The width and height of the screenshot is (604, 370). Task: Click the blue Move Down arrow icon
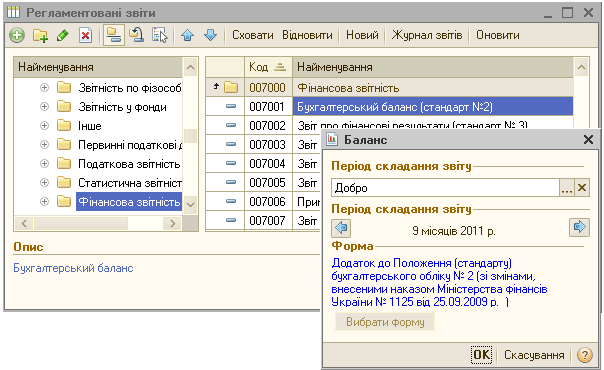[210, 35]
